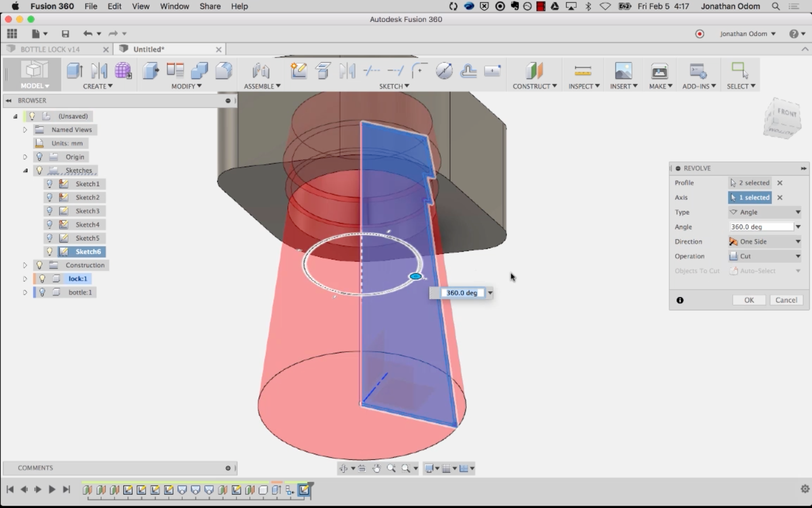Screen dimensions: 812x508
Task: Click the Measure icon under INSPECT
Action: [583, 71]
